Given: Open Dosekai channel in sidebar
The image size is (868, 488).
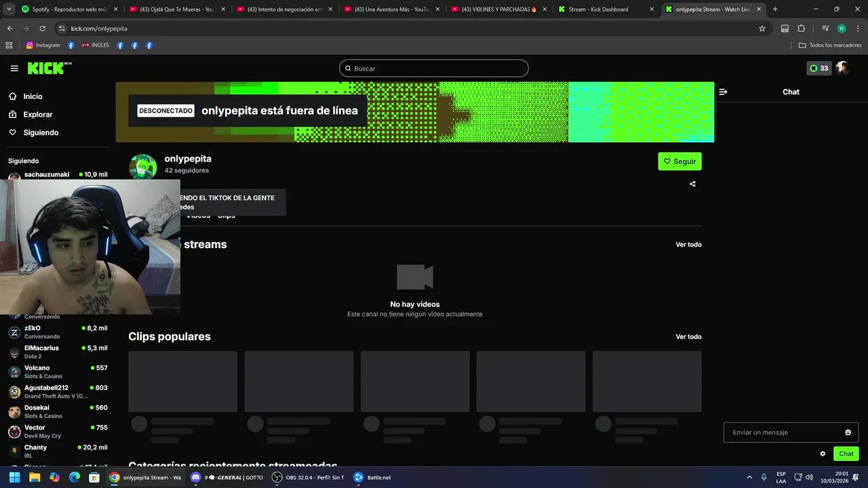Looking at the screenshot, I should click(x=58, y=411).
